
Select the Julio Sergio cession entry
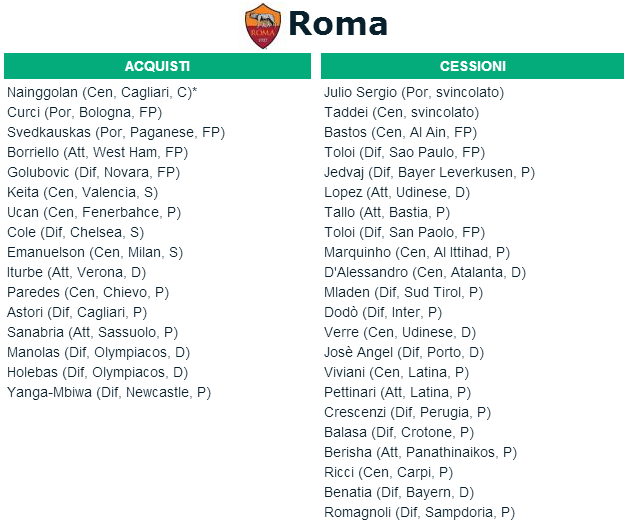pyautogui.click(x=414, y=92)
